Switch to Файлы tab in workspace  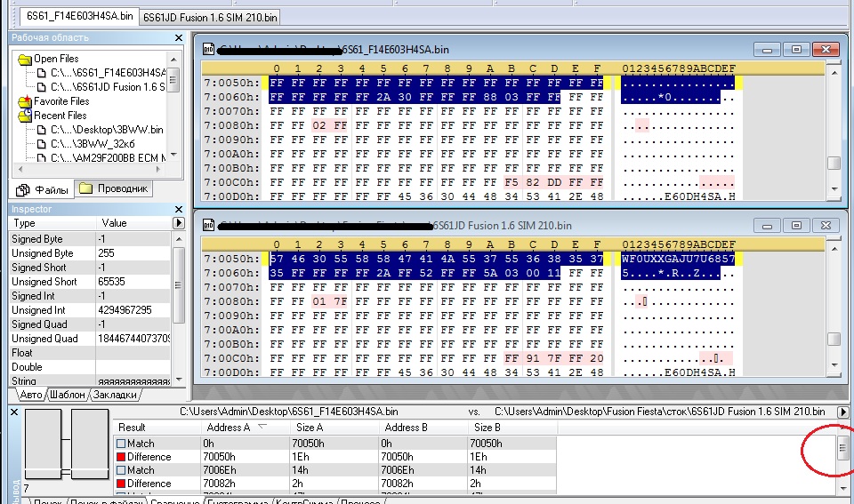pyautogui.click(x=42, y=189)
